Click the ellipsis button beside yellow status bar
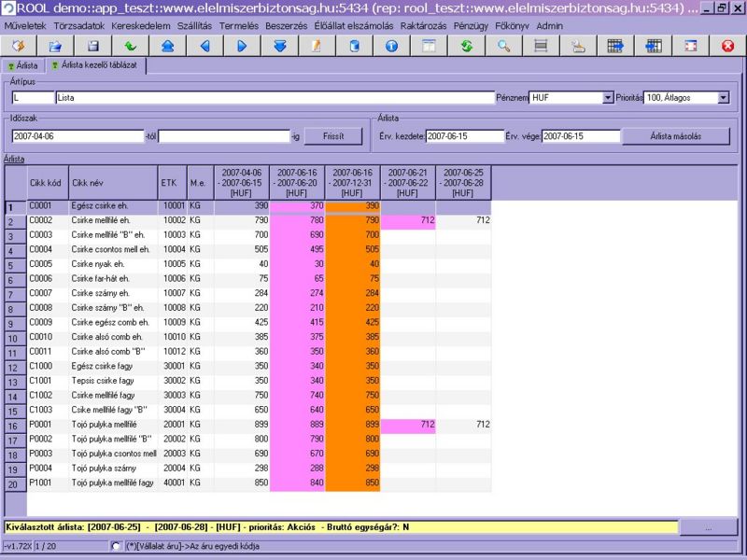 712,527
